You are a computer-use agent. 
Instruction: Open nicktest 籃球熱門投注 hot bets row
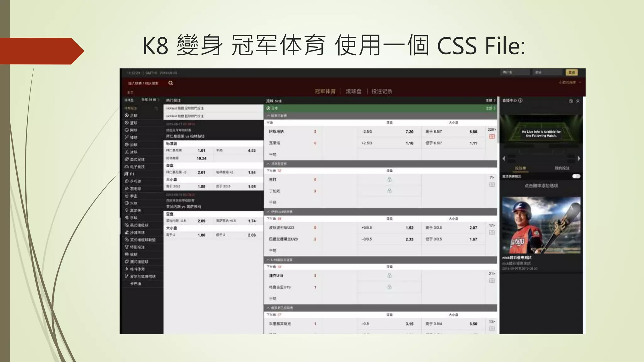pos(214,116)
